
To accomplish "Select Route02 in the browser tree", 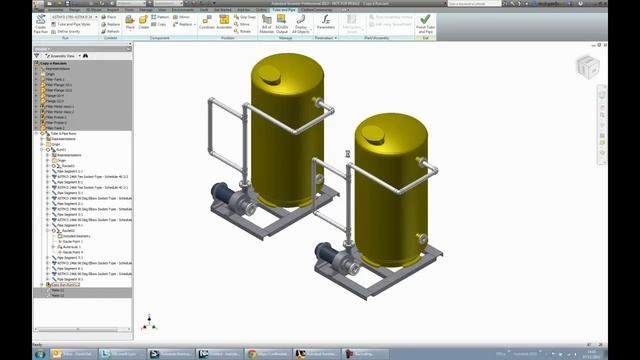I will (68, 231).
